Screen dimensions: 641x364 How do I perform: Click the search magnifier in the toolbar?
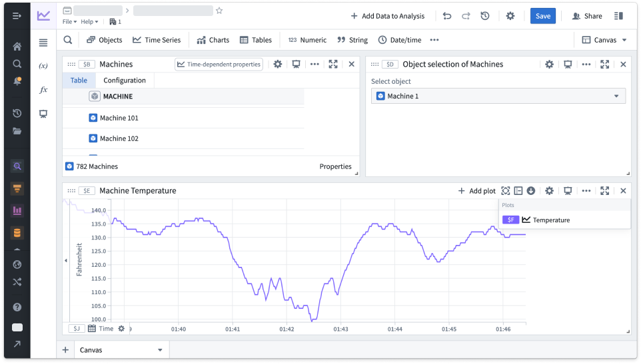point(68,40)
